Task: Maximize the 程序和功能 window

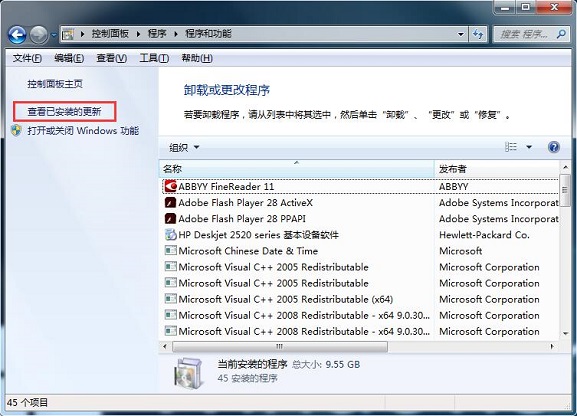Action: (x=525, y=7)
